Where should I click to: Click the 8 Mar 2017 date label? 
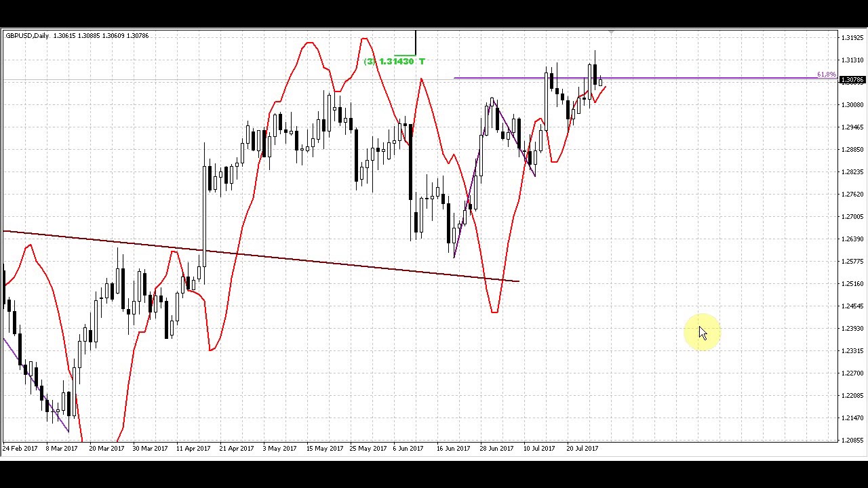(x=62, y=449)
